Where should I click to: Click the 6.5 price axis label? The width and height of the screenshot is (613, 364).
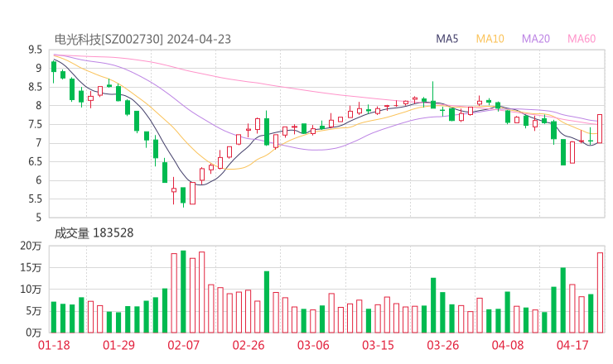click(x=35, y=161)
